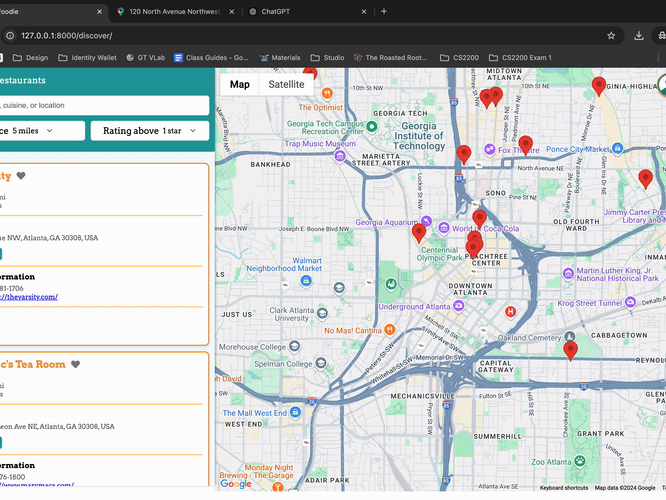Open thevarsity.com website link
Screen dimensions: 666x500
coord(29,297)
